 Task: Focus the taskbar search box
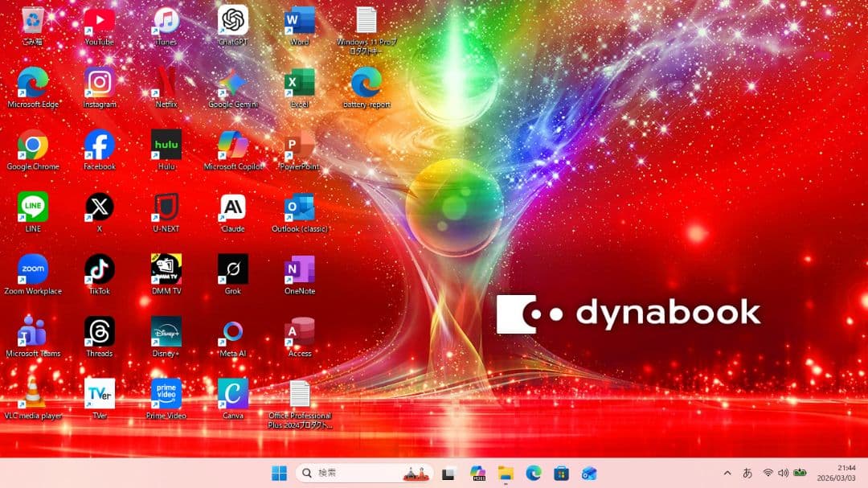coord(364,473)
